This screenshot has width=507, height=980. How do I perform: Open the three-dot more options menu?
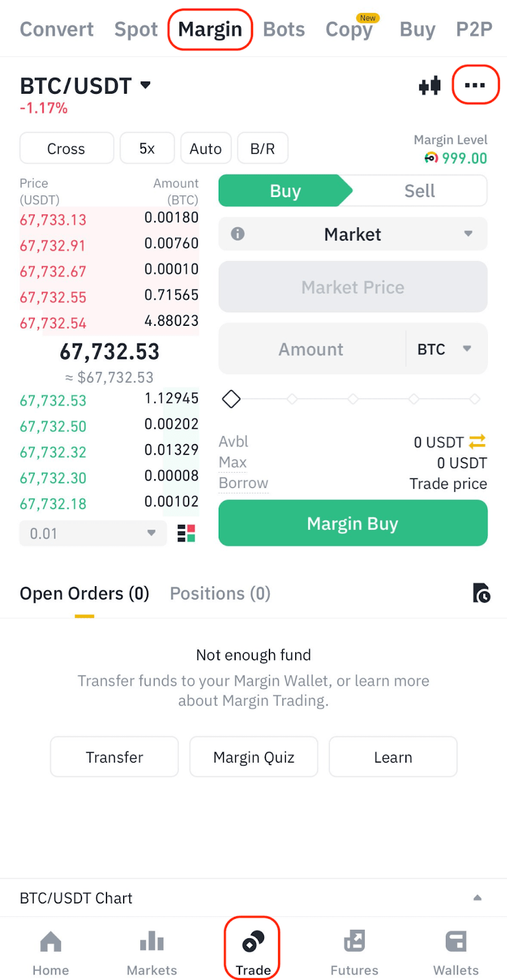(x=475, y=86)
